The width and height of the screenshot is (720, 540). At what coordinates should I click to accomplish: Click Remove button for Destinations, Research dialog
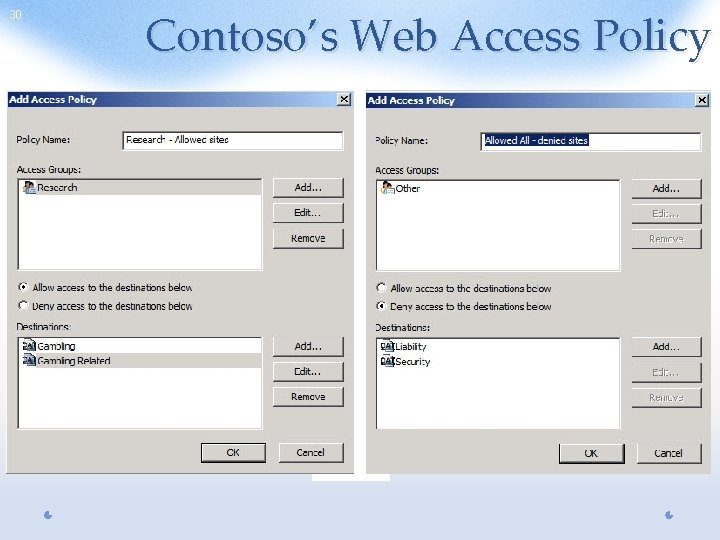[x=308, y=397]
